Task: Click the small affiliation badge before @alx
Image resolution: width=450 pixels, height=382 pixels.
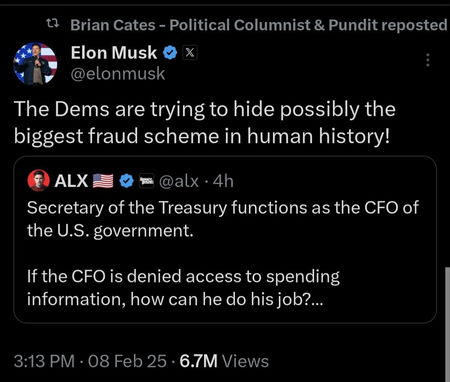Action: 146,181
